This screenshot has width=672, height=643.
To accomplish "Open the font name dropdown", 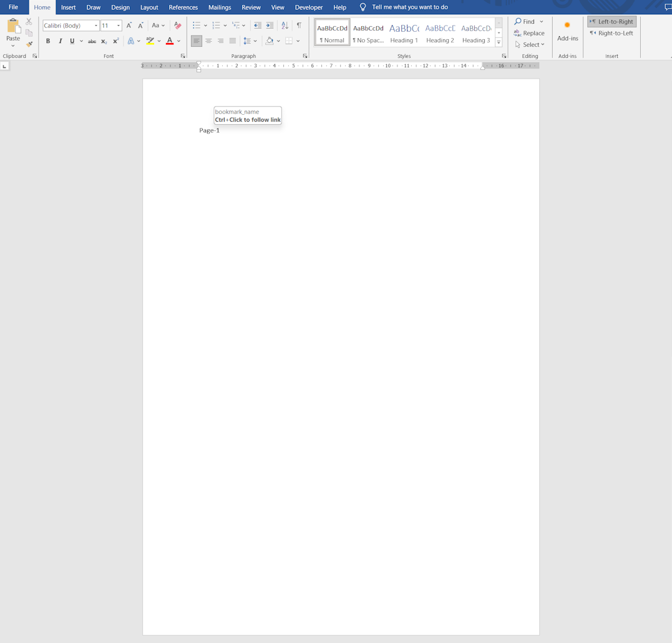I will pos(96,26).
